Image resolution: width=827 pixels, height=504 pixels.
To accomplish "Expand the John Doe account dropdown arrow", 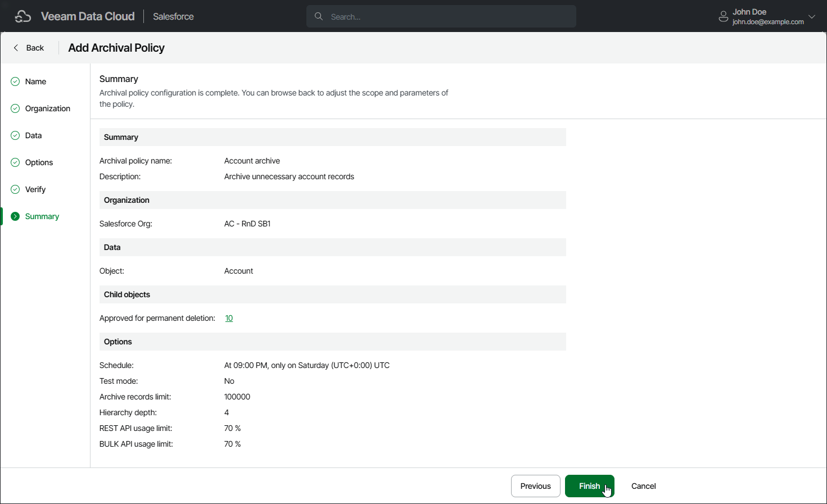I will 812,16.
